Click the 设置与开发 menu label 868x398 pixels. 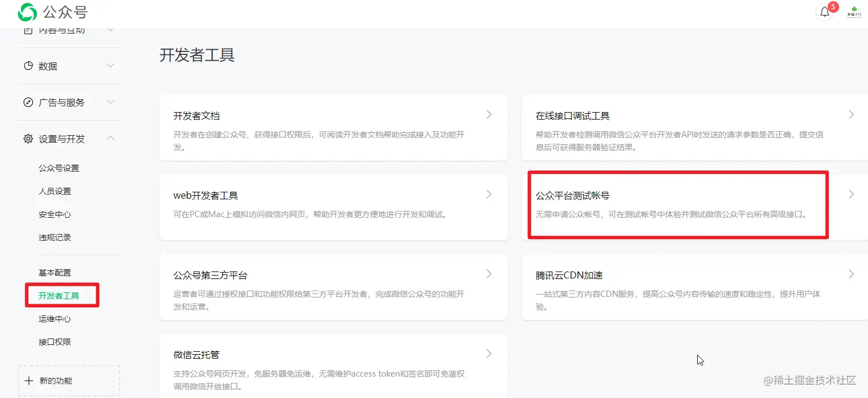pyautogui.click(x=62, y=139)
